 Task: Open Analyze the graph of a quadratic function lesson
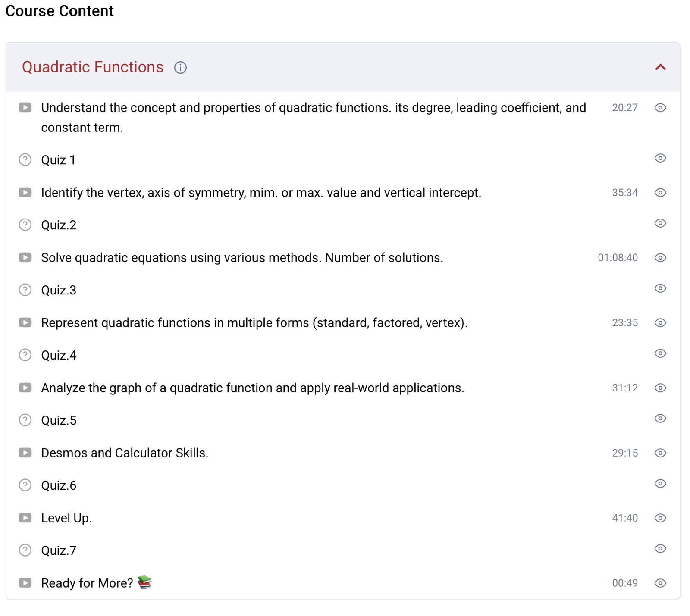click(x=252, y=388)
